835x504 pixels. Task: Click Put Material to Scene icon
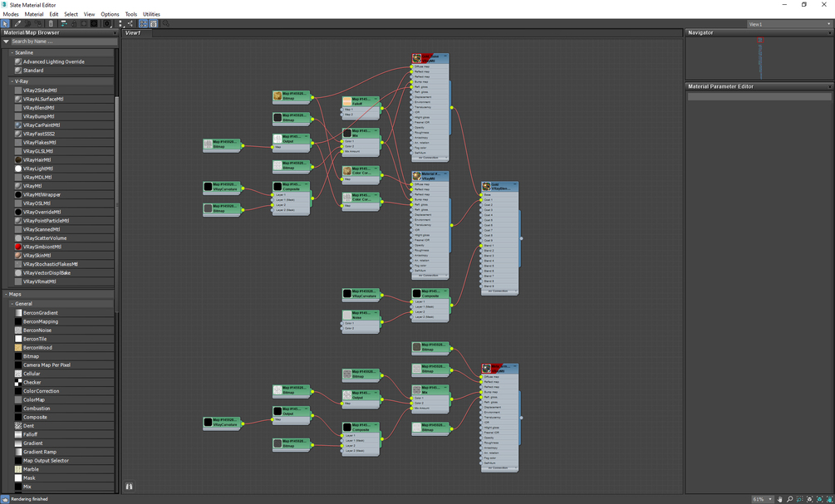click(x=27, y=24)
